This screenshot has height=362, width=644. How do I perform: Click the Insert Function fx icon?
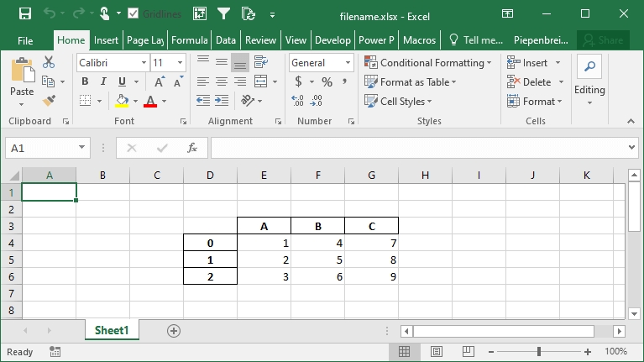[192, 148]
